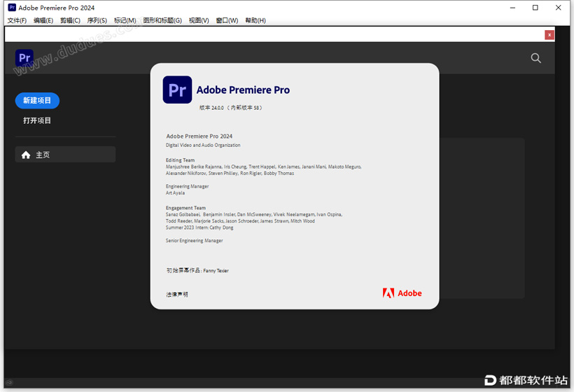Image resolution: width=574 pixels, height=392 pixels.
Task: Click the 'Engagement Team' credits heading
Action: (x=185, y=208)
